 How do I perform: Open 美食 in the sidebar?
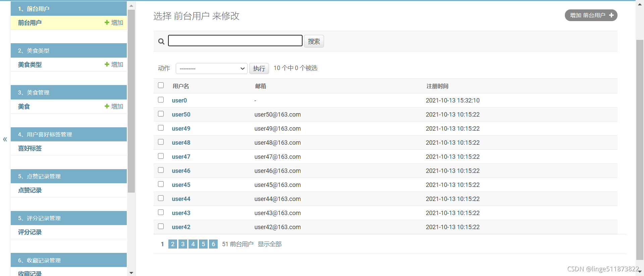point(24,107)
